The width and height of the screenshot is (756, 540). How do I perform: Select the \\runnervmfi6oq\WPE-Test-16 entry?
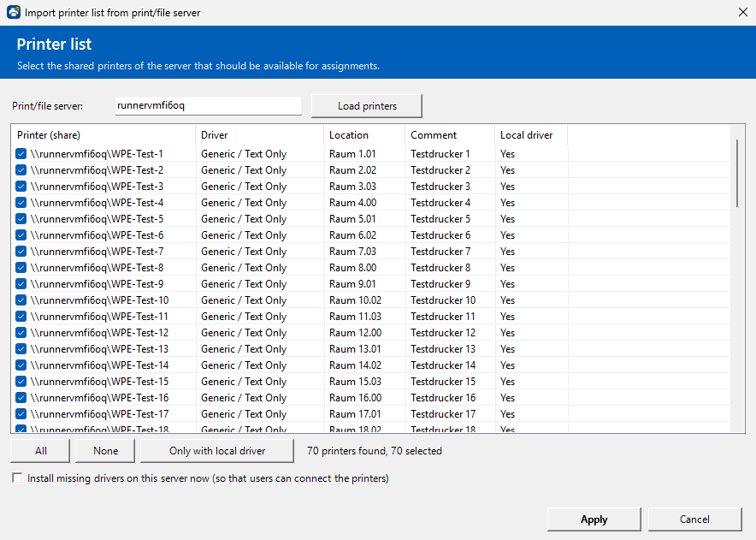[99, 398]
